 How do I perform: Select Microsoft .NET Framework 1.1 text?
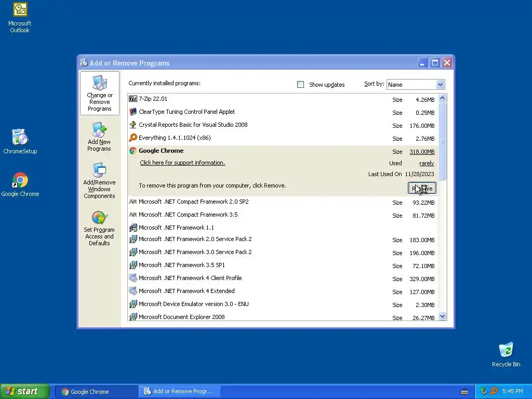(176, 228)
